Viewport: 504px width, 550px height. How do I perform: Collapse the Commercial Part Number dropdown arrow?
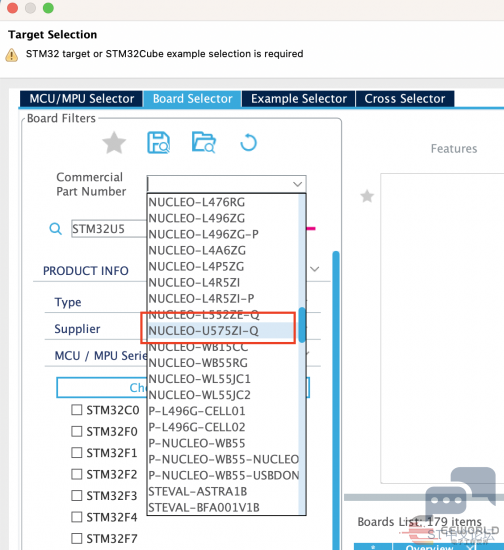[x=297, y=184]
